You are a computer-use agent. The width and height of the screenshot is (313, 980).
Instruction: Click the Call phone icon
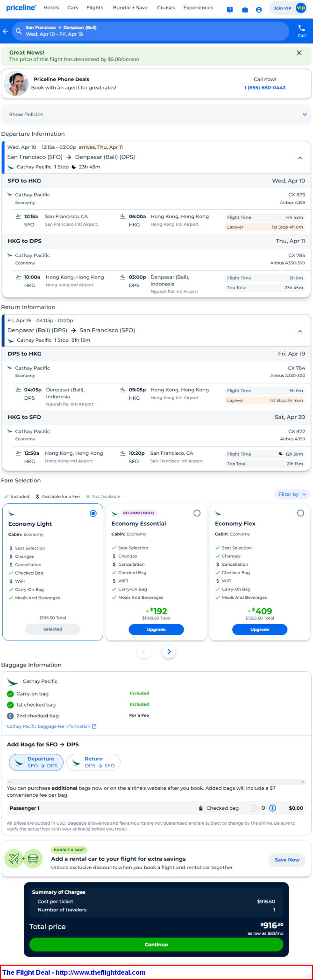pyautogui.click(x=301, y=31)
